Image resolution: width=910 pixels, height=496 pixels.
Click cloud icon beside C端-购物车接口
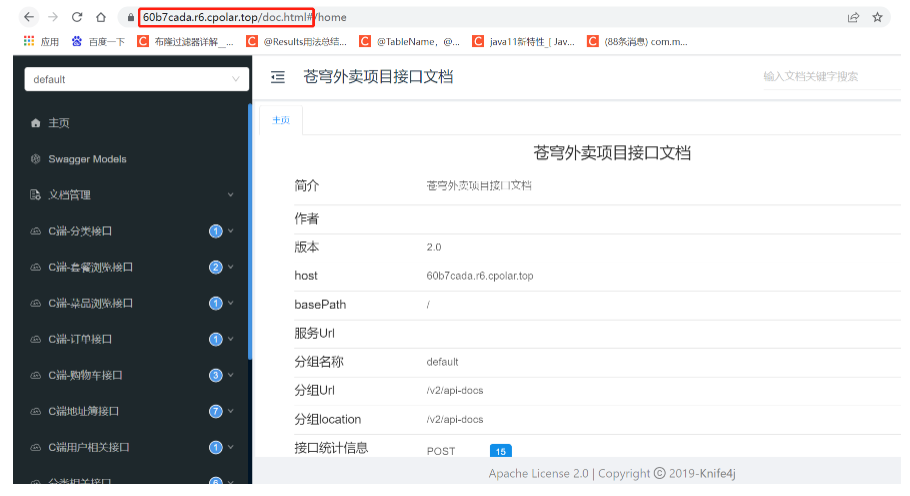35,375
